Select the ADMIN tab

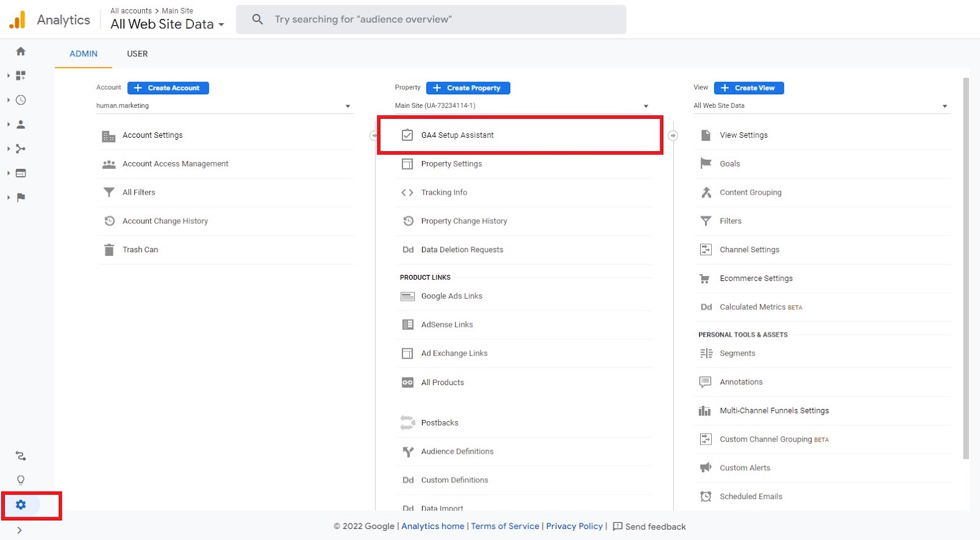(x=83, y=54)
